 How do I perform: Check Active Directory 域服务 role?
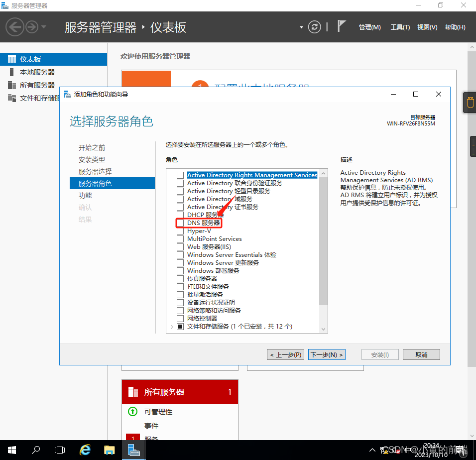click(x=180, y=199)
